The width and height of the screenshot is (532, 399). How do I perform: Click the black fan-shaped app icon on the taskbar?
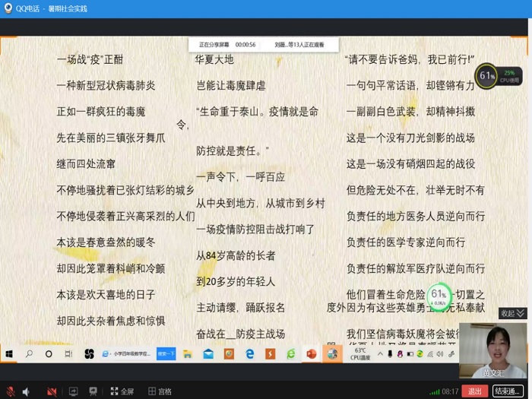[89, 354]
